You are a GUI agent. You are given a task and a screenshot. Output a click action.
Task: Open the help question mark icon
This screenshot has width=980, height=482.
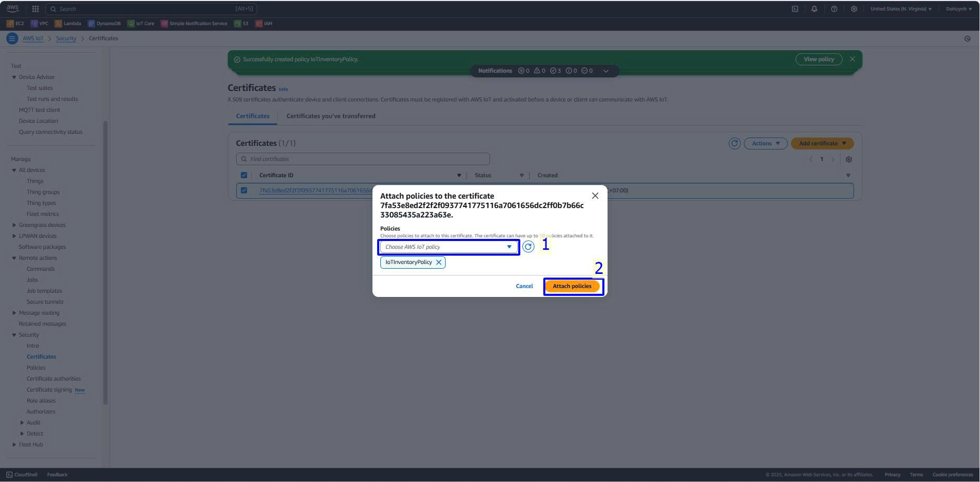pyautogui.click(x=834, y=9)
